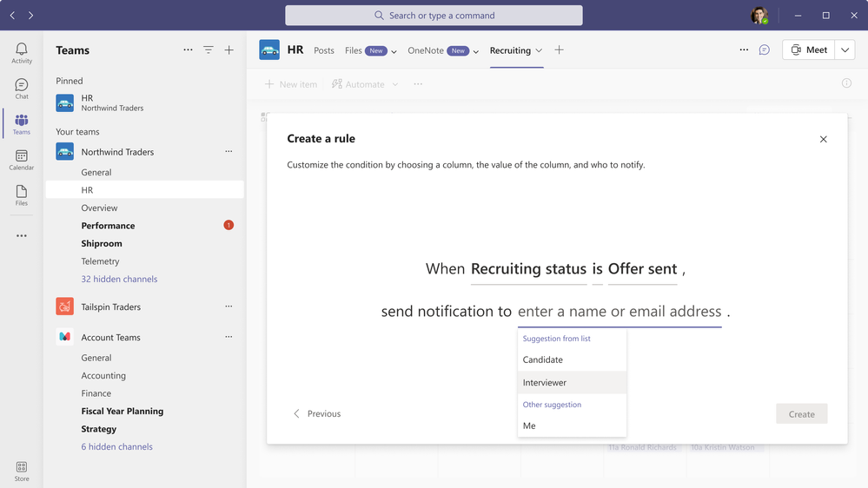The height and width of the screenshot is (488, 868).
Task: Switch to the Posts tab
Action: click(x=324, y=50)
